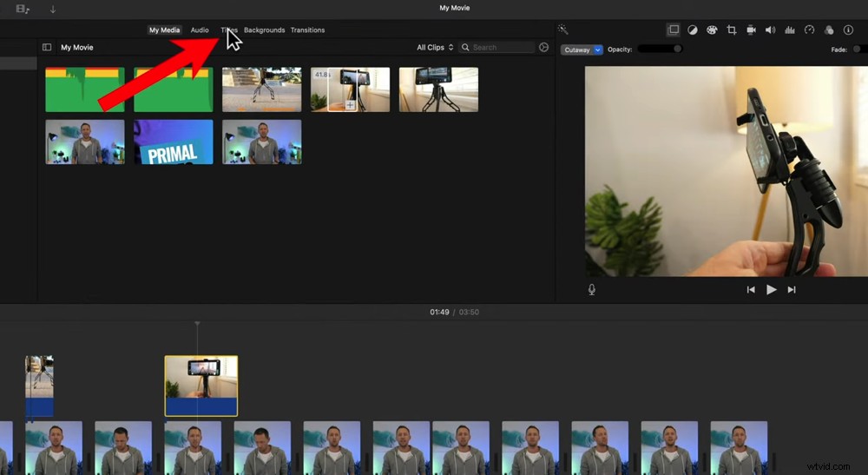868x475 pixels.
Task: Click the 03:50 total duration readout
Action: [469, 313]
